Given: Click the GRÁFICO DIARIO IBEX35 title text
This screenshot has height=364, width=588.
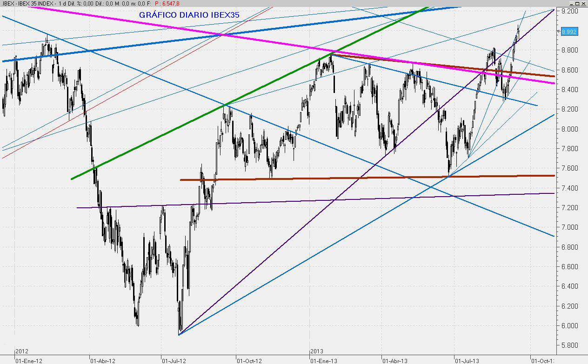Looking at the screenshot, I should coord(189,15).
